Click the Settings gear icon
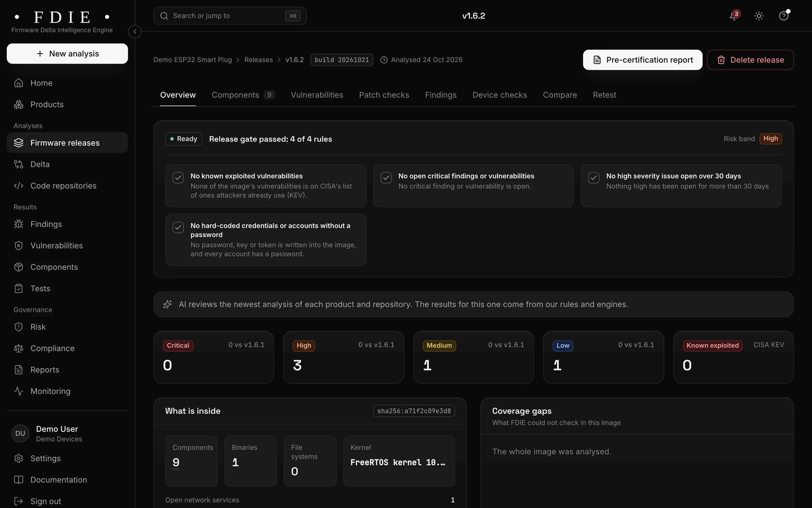This screenshot has width=812, height=508. click(19, 458)
